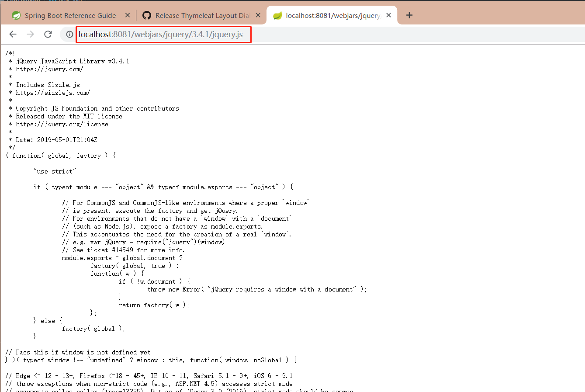Viewport: 585px width, 392px height.
Task: Click '// is present, execute the factory' comment
Action: coord(150,211)
